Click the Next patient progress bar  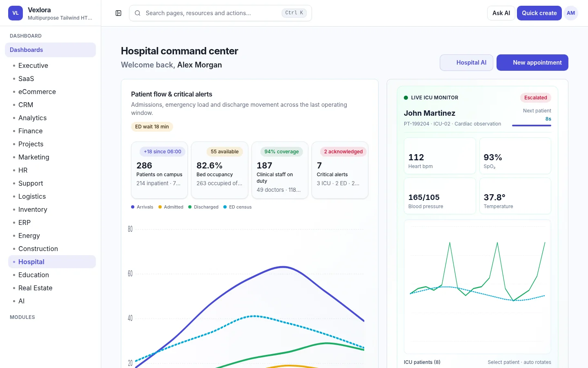coord(532,126)
